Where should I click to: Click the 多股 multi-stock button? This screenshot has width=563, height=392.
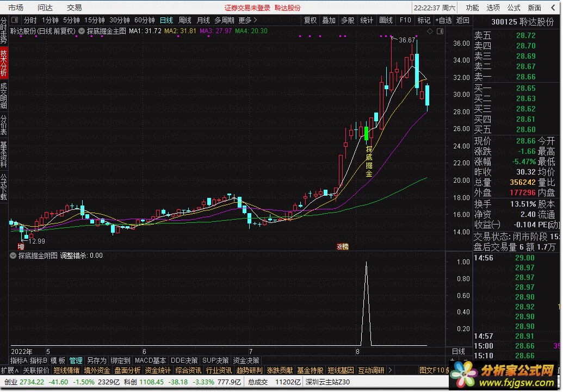pyautogui.click(x=348, y=20)
